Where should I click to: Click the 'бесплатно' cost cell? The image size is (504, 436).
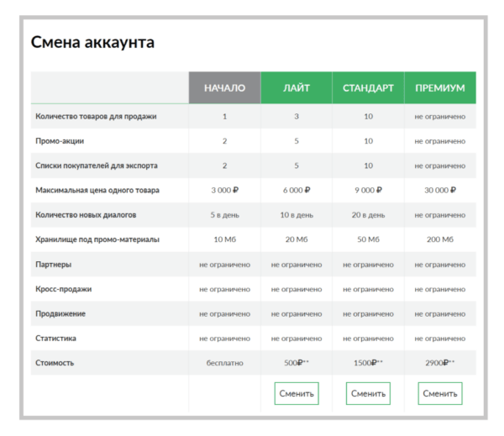pyautogui.click(x=224, y=363)
